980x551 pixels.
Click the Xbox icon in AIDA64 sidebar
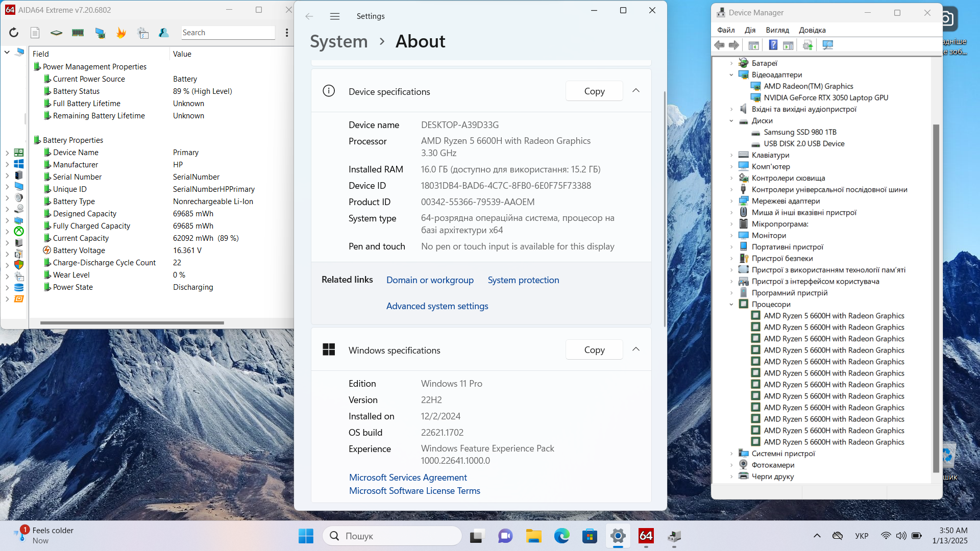coord(19,231)
